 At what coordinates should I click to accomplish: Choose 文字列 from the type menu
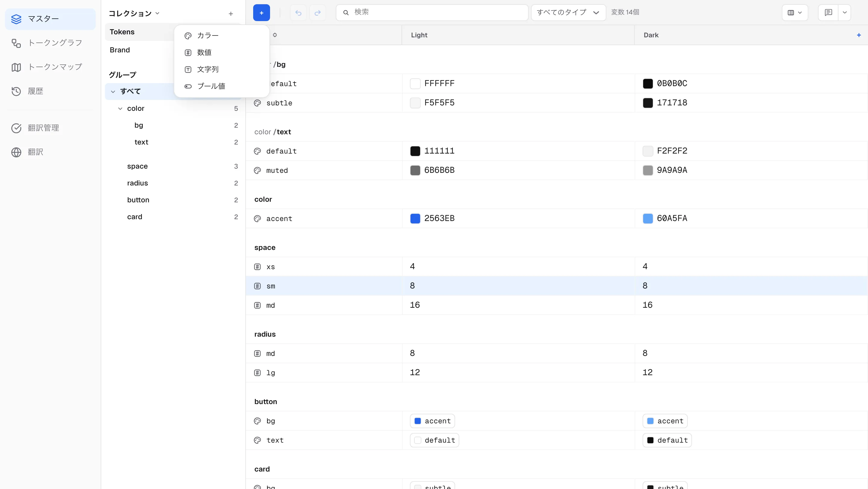(x=222, y=69)
